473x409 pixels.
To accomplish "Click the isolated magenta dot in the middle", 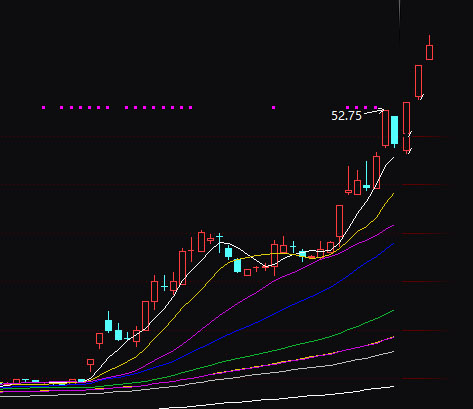I will [274, 107].
